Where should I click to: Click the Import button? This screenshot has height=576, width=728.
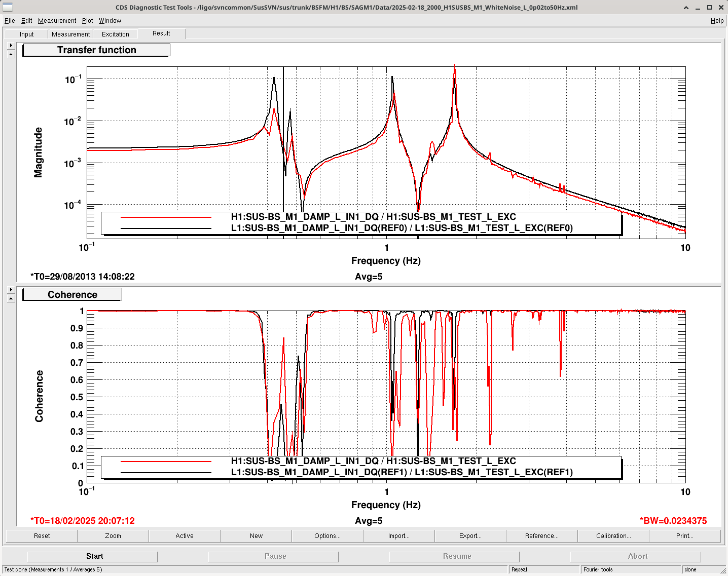399,536
